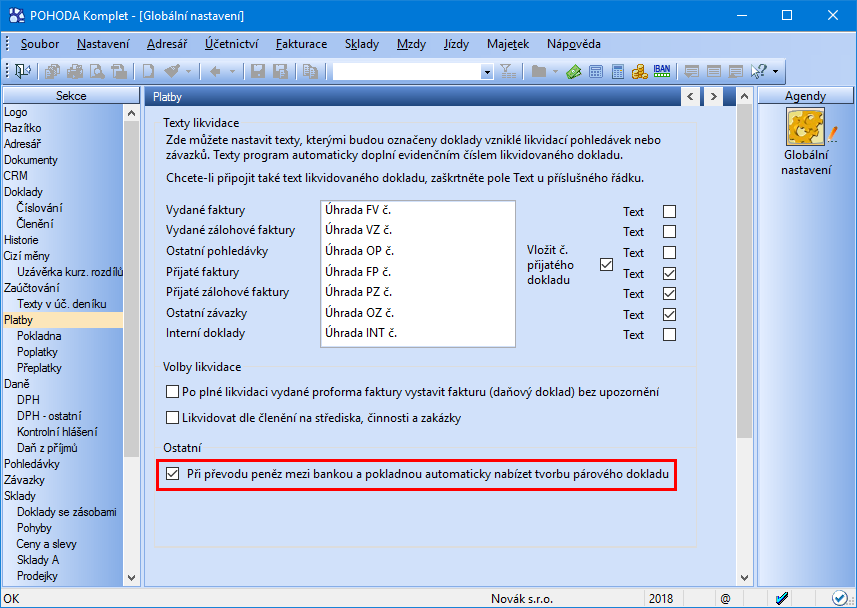The image size is (857, 608).
Task: Open the Globální nastavení agenda icon
Action: click(805, 127)
